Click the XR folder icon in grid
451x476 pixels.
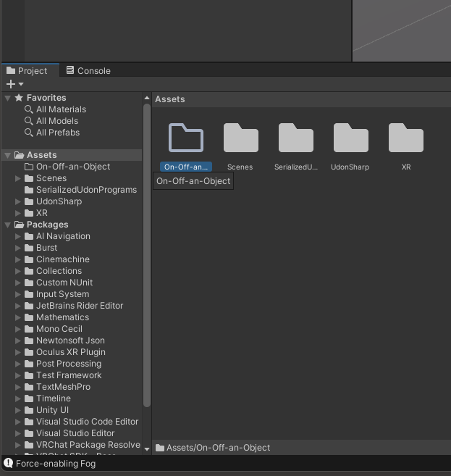pyautogui.click(x=405, y=138)
